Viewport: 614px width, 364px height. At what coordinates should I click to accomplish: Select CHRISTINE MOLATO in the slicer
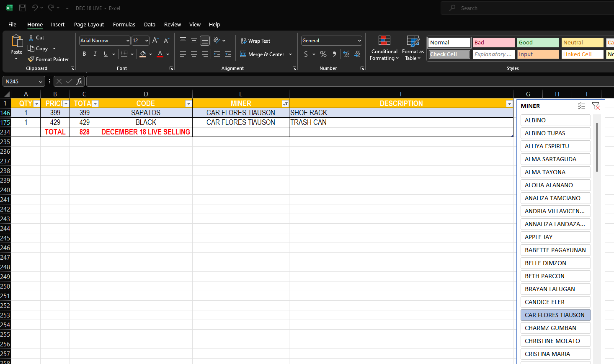(555, 341)
